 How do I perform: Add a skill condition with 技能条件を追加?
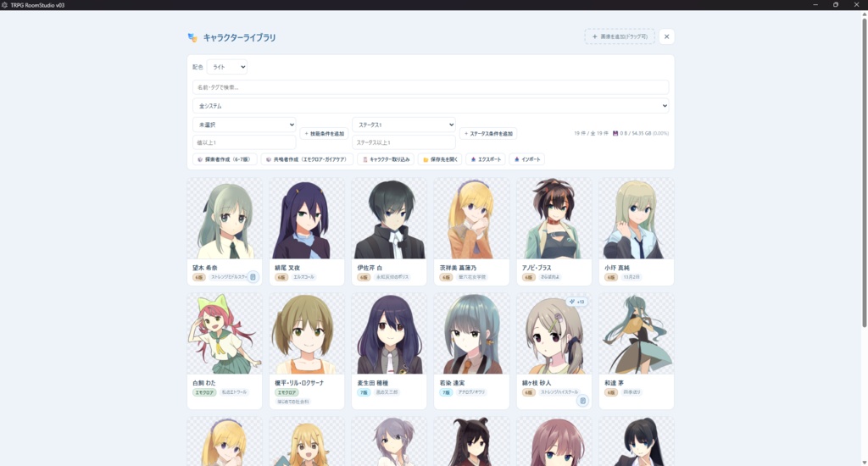(x=324, y=133)
